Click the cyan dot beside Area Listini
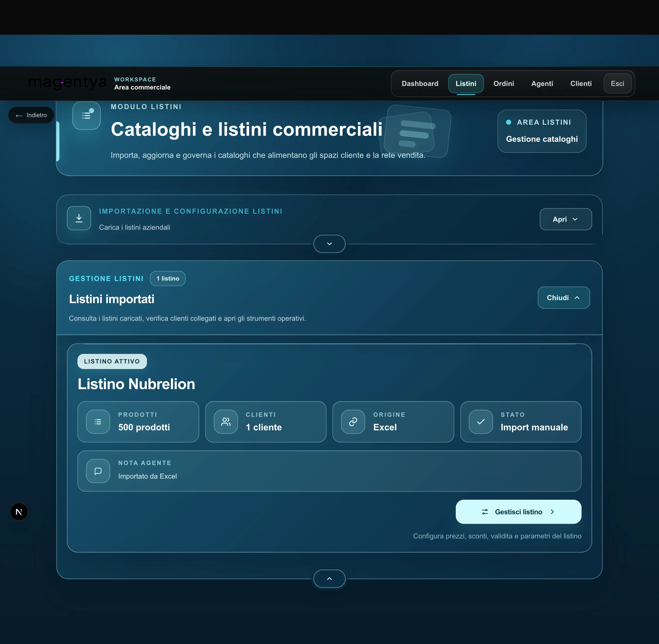This screenshot has height=644, width=659. [x=508, y=122]
